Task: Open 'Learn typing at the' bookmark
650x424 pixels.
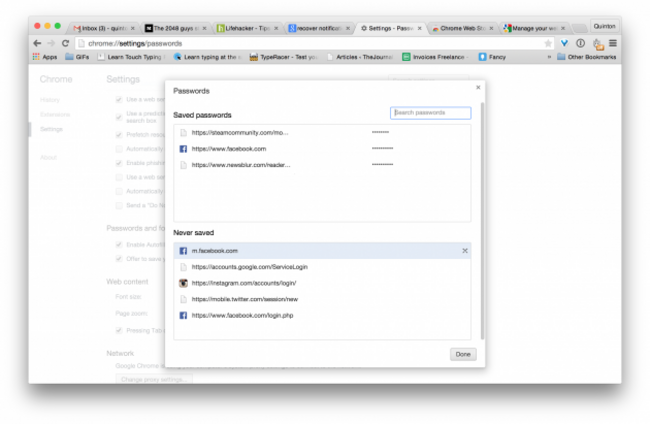Action: tap(207, 57)
